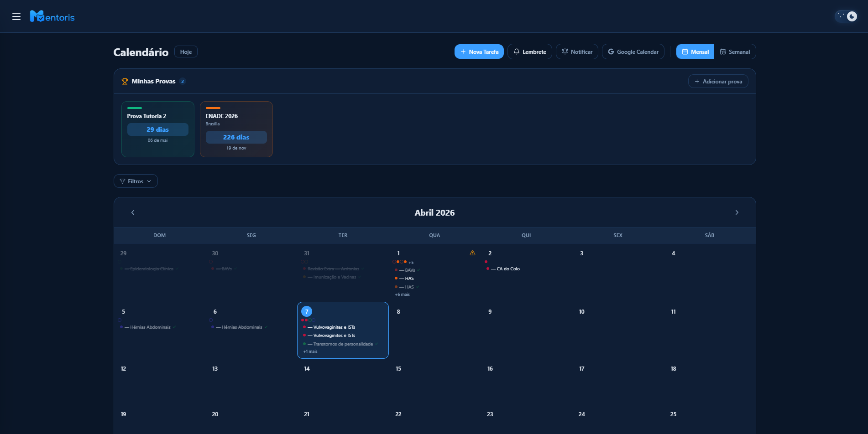The height and width of the screenshot is (434, 868).
Task: Go to next month arrow
Action: [x=737, y=212]
